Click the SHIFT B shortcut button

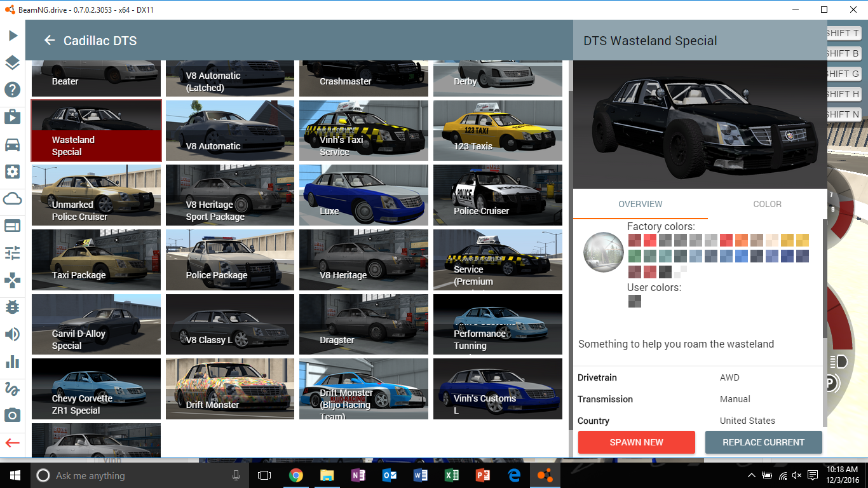coord(843,53)
